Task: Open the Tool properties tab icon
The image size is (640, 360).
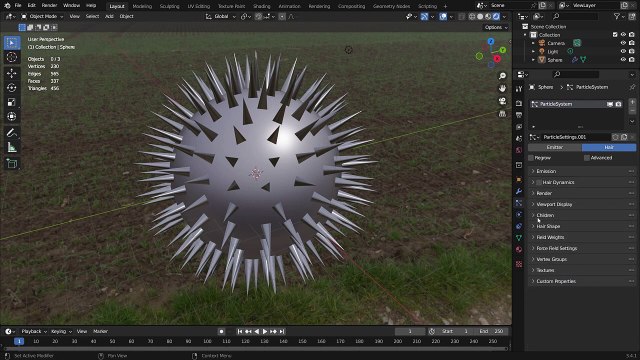Action: pos(519,89)
